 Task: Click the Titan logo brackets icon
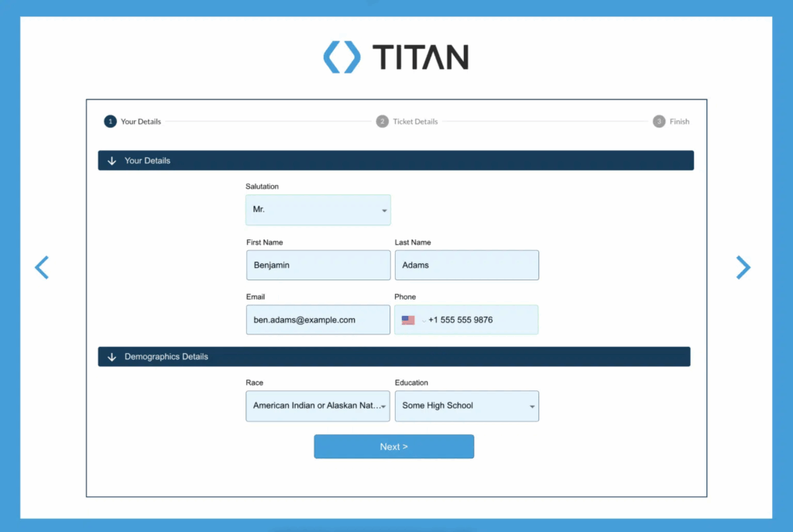tap(341, 57)
